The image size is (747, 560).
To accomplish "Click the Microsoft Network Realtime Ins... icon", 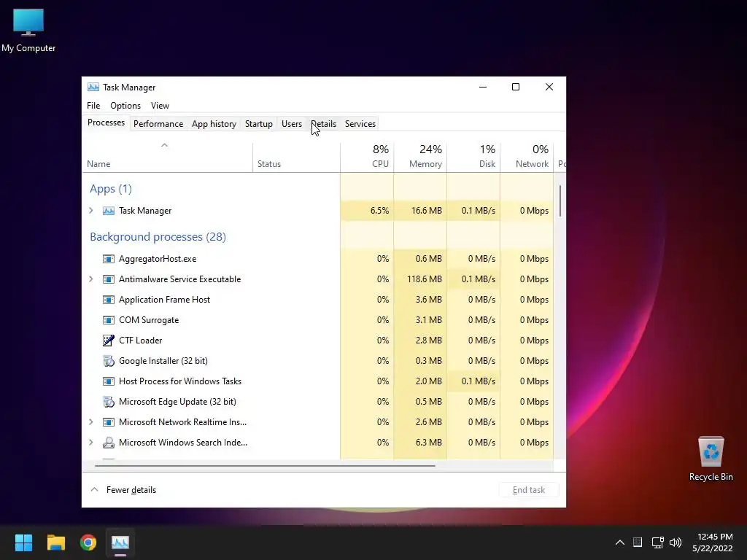I will (x=109, y=422).
